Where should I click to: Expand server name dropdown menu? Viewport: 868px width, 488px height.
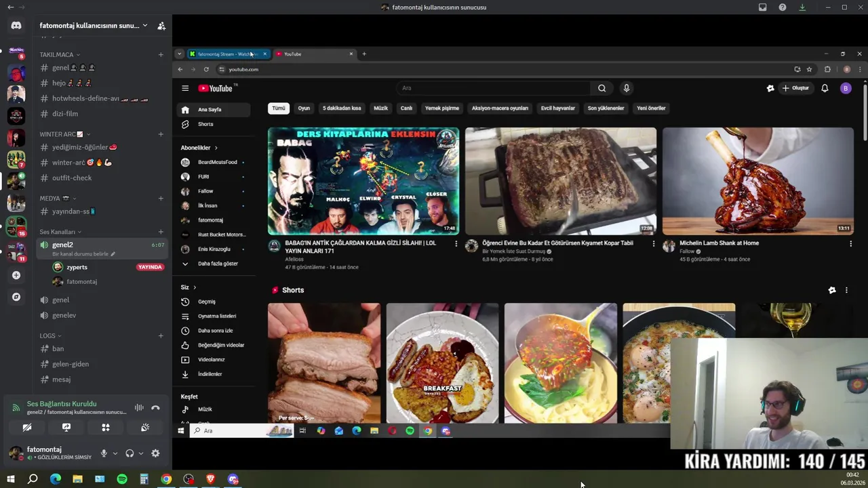145,26
